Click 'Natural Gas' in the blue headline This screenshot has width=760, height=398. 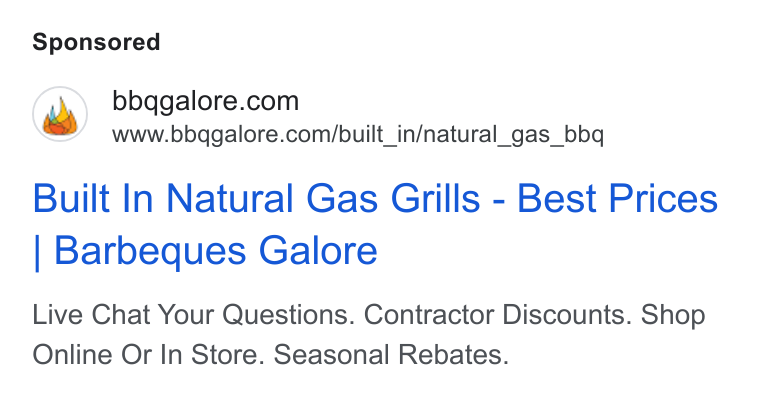(272, 198)
